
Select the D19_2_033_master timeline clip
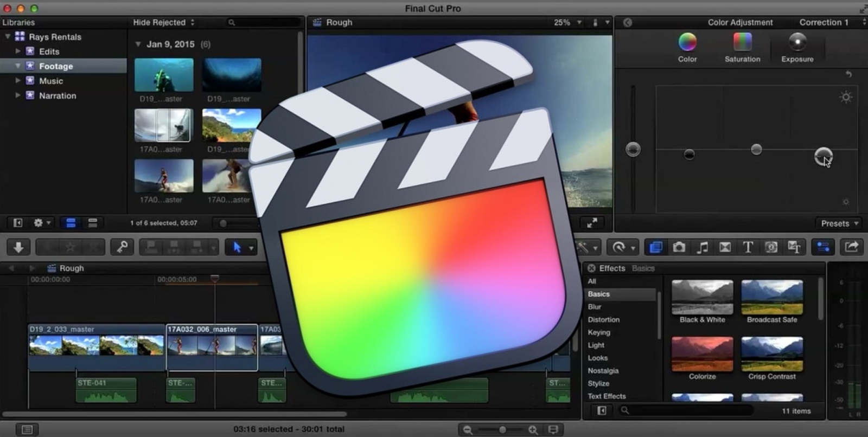tap(97, 348)
